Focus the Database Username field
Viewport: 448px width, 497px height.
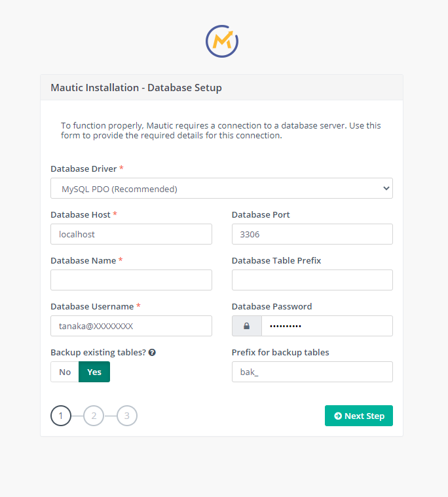[x=131, y=326]
